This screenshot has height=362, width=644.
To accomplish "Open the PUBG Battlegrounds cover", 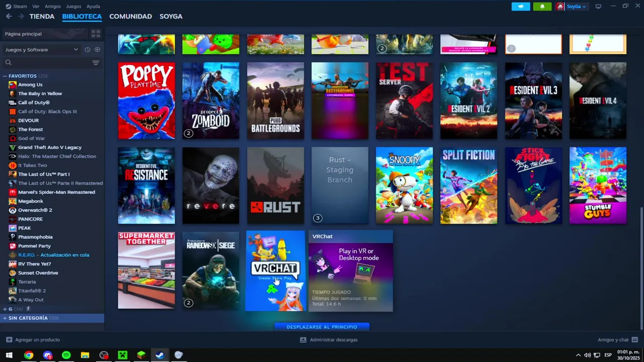I will point(275,101).
